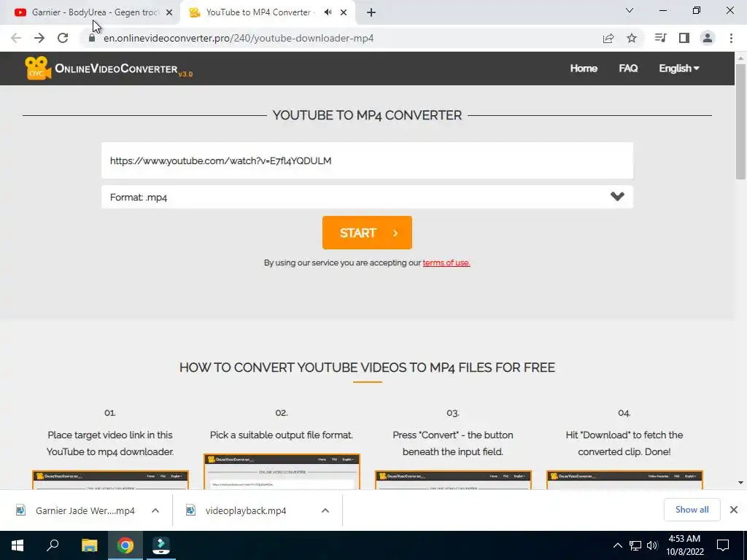The width and height of the screenshot is (747, 560).
Task: Open Windows taskbar search
Action: 53,545
